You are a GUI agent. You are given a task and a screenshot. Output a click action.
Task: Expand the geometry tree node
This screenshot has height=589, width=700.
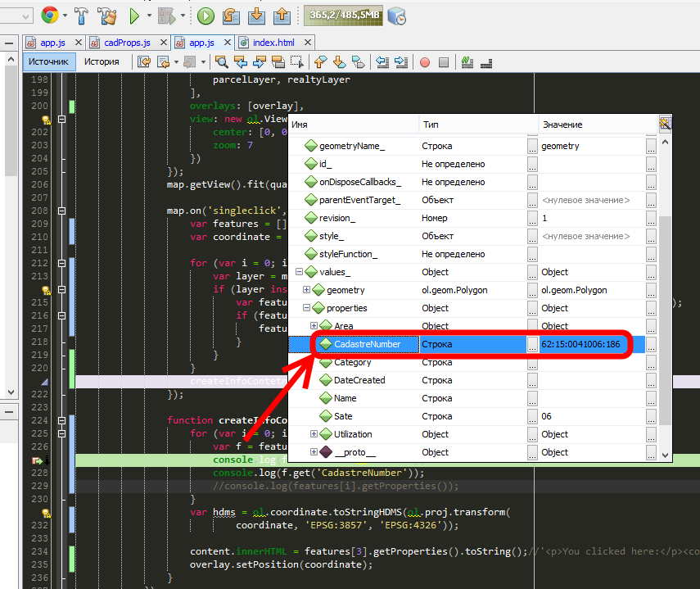(x=307, y=290)
